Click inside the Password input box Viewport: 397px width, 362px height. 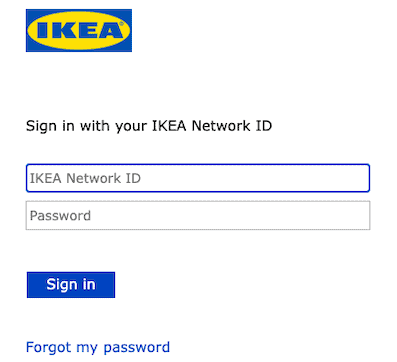198,215
